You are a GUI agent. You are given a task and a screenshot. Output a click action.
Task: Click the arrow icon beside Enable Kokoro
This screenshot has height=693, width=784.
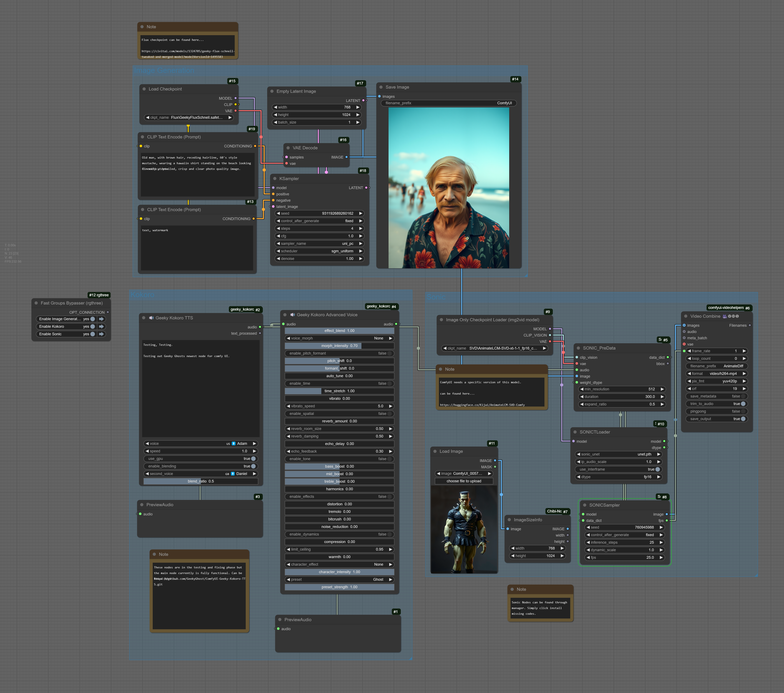point(101,326)
